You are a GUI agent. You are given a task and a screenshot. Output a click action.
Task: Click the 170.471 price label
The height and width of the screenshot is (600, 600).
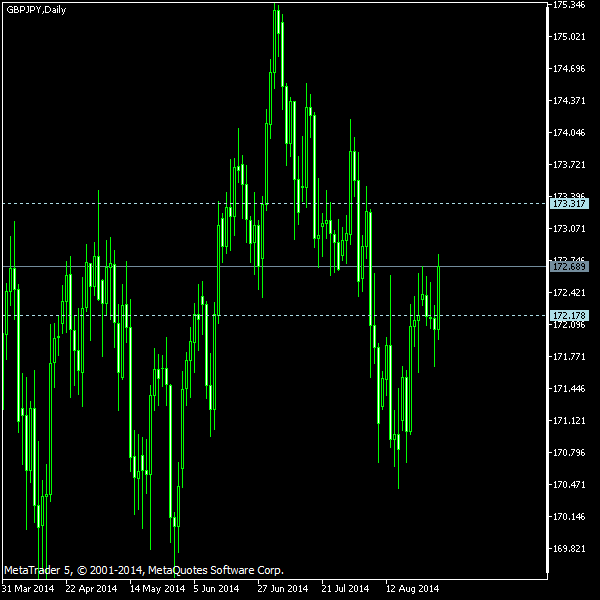(x=569, y=484)
